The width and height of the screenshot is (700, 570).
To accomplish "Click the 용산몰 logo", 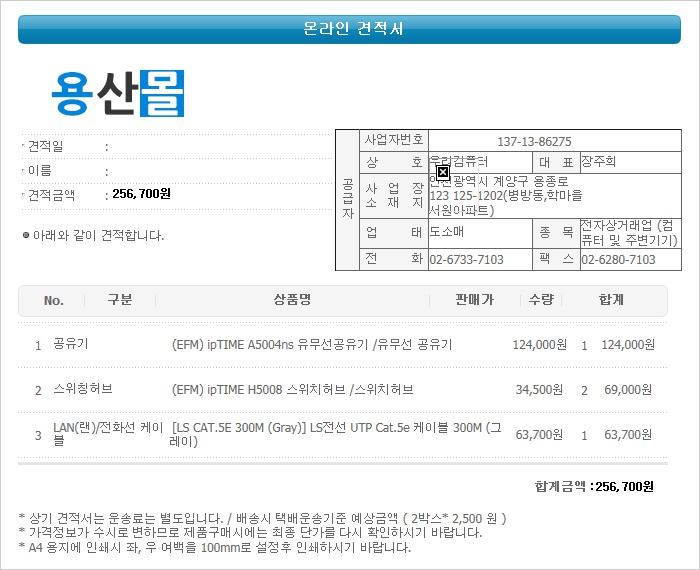I will tap(118, 93).
